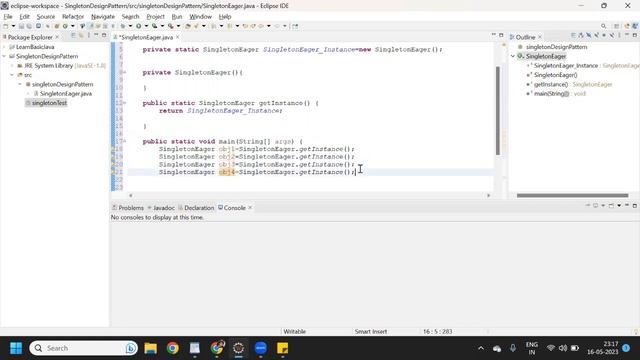Click the Open Perspective icon near Search
Screen dimensions: 640x360
616,26
